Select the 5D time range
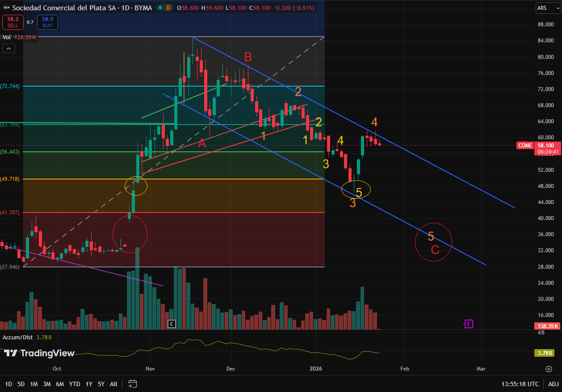Image resolution: width=562 pixels, height=392 pixels. (21, 384)
